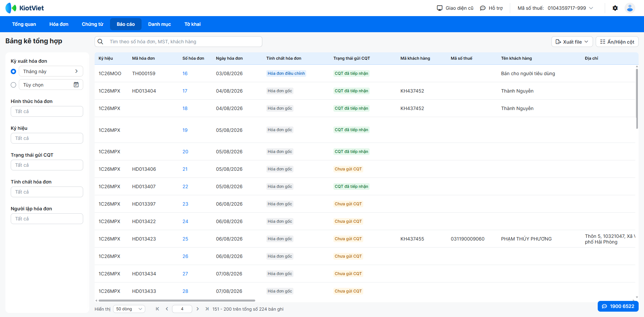644x317 pixels.
Task: Click invoice code HD013422
Action: coord(144,221)
